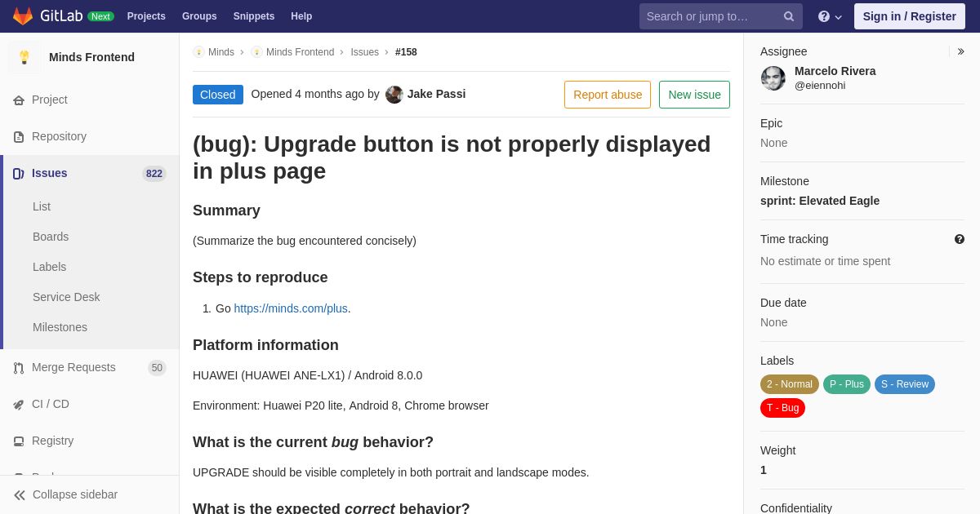The width and height of the screenshot is (980, 514).
Task: Click the P - Plus label
Action: coord(847,384)
